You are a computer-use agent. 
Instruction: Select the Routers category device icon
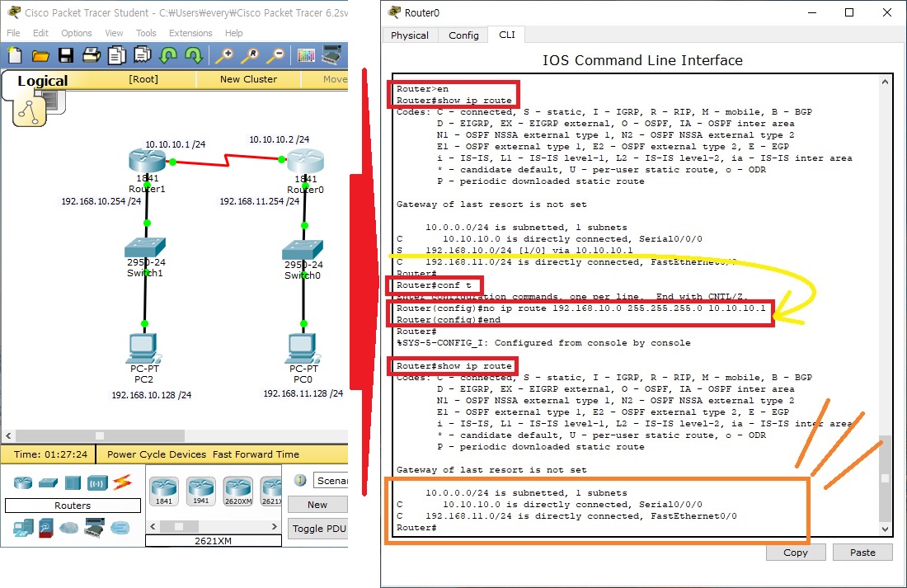coord(23,482)
